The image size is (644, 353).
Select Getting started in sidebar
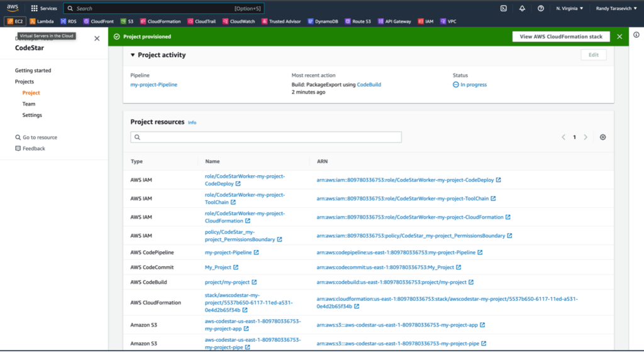pyautogui.click(x=33, y=70)
